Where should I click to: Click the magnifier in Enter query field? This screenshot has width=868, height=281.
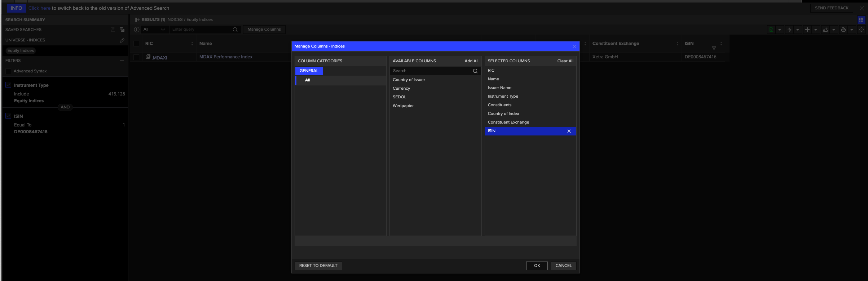click(x=235, y=30)
